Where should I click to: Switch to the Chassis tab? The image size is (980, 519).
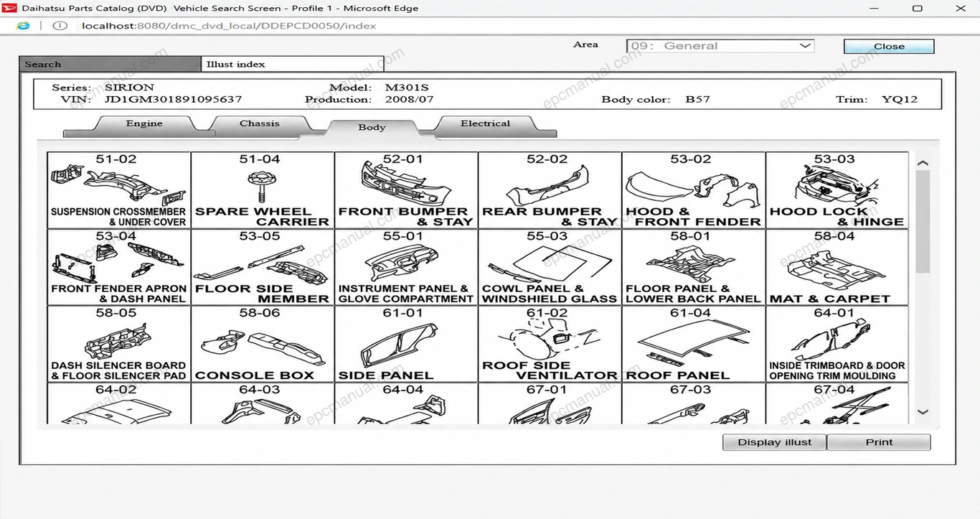260,124
